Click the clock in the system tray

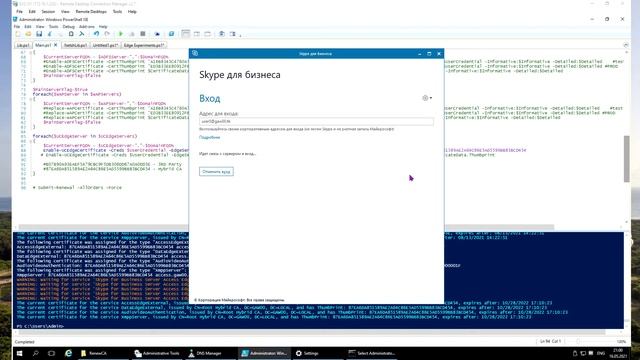click(x=618, y=353)
